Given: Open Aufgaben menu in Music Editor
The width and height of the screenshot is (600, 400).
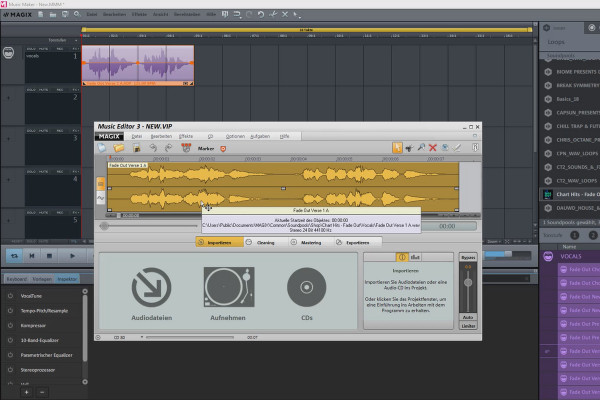Looking at the screenshot, I should point(260,136).
